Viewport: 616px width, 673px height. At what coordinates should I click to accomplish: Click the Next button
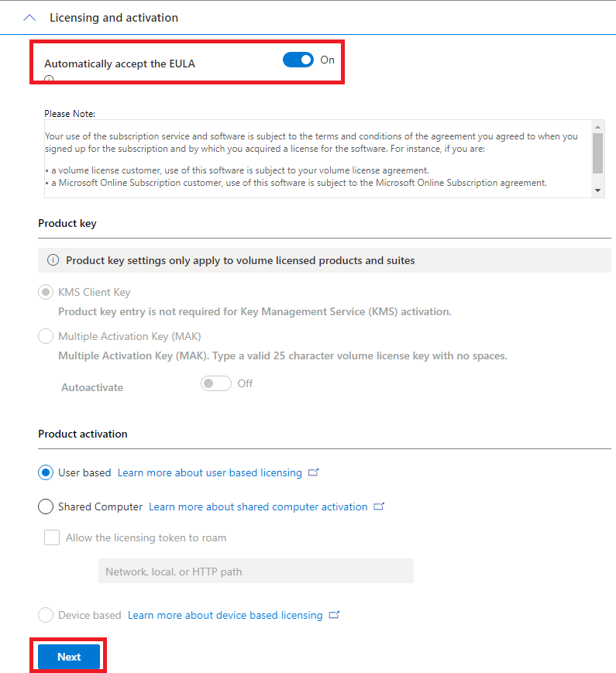(69, 657)
